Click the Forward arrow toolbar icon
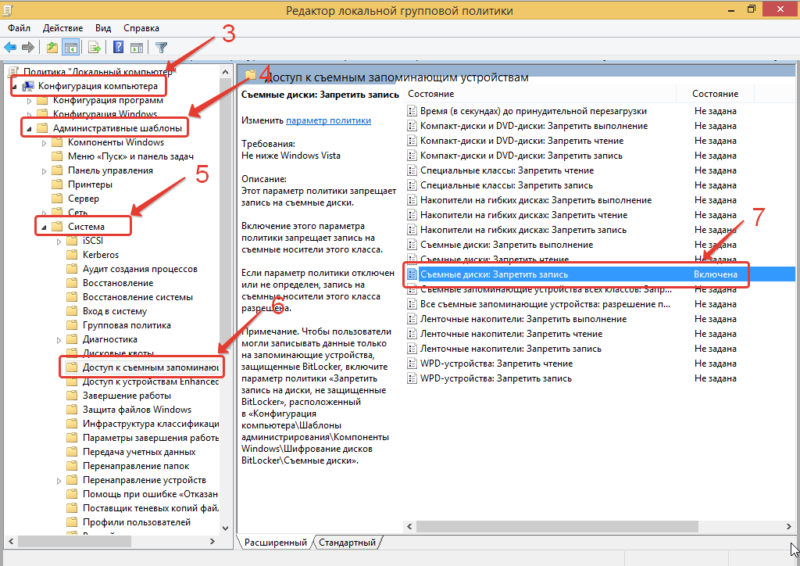Image resolution: width=800 pixels, height=566 pixels. 28,47
